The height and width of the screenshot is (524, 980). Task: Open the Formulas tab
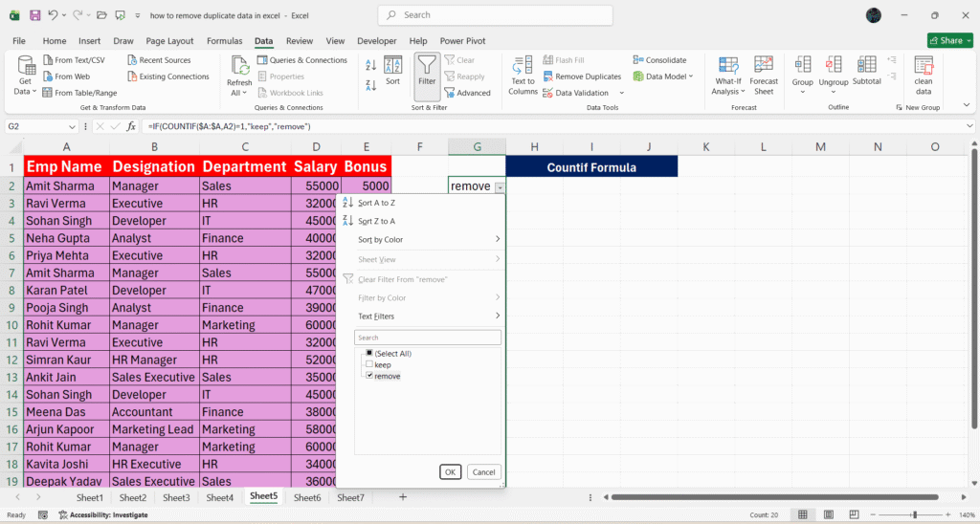pyautogui.click(x=224, y=40)
